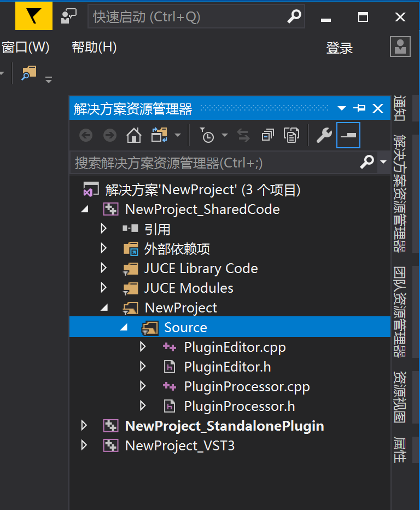This screenshot has width=420, height=510.
Task: Open the 窗口(W) menu
Action: [25, 47]
